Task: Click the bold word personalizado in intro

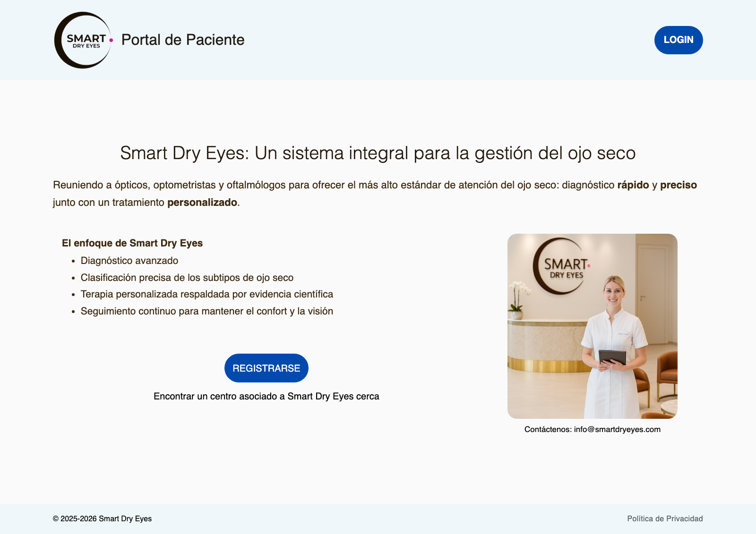Action: point(202,203)
